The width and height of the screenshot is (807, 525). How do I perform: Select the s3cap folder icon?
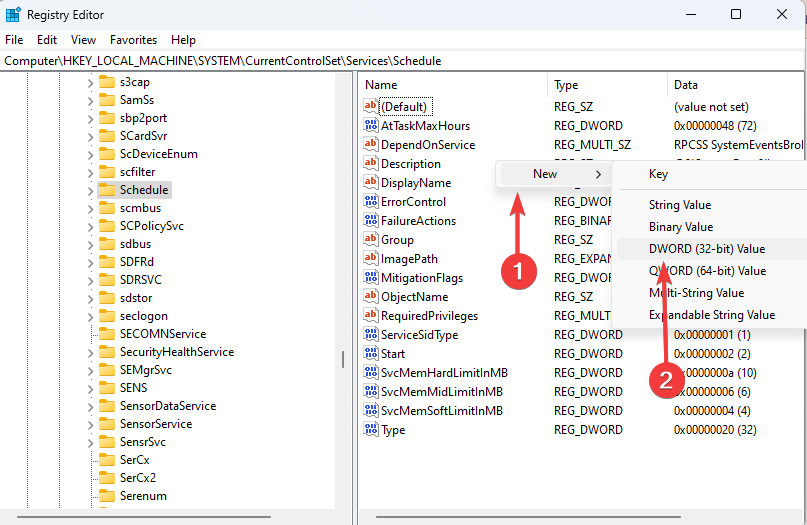point(107,82)
